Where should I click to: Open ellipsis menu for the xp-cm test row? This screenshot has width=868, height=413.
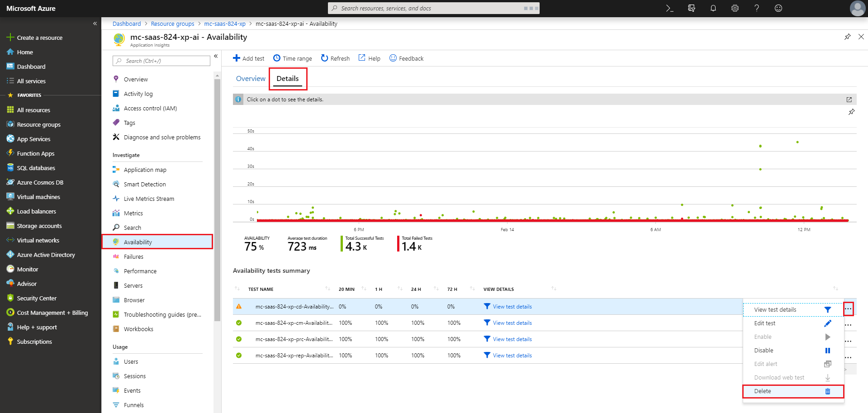click(x=848, y=325)
